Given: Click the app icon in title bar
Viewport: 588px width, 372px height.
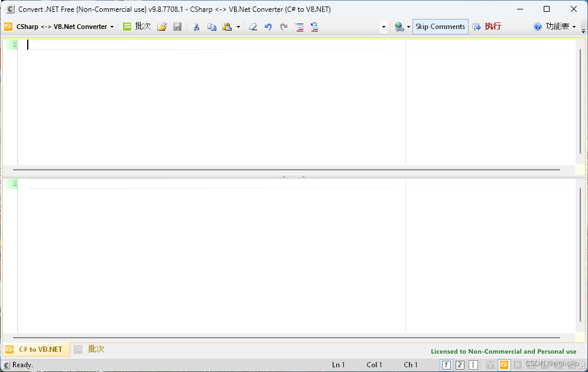Looking at the screenshot, I should (10, 9).
